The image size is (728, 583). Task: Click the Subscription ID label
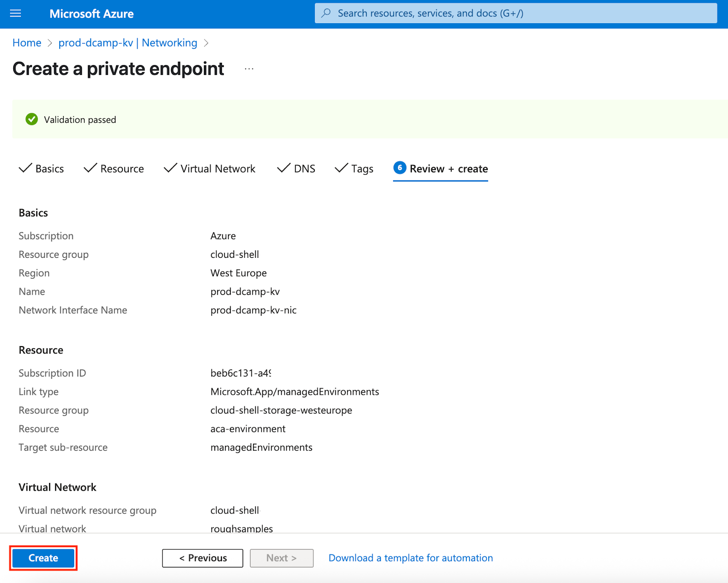pyautogui.click(x=52, y=373)
